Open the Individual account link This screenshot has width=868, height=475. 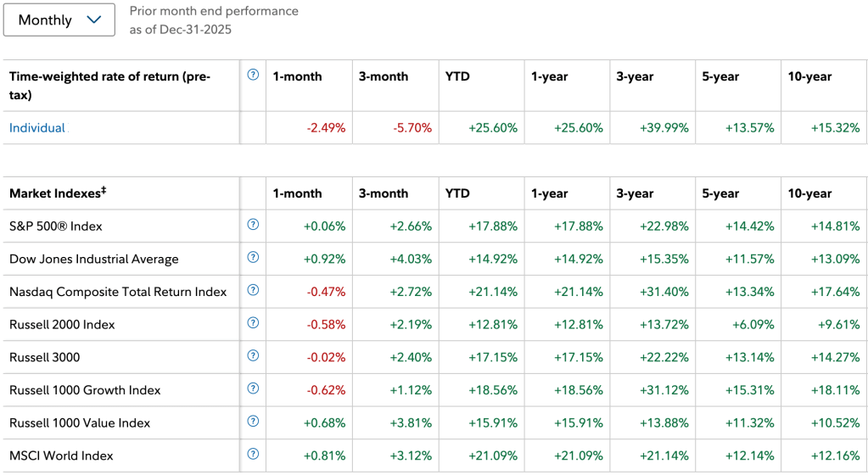click(37, 128)
